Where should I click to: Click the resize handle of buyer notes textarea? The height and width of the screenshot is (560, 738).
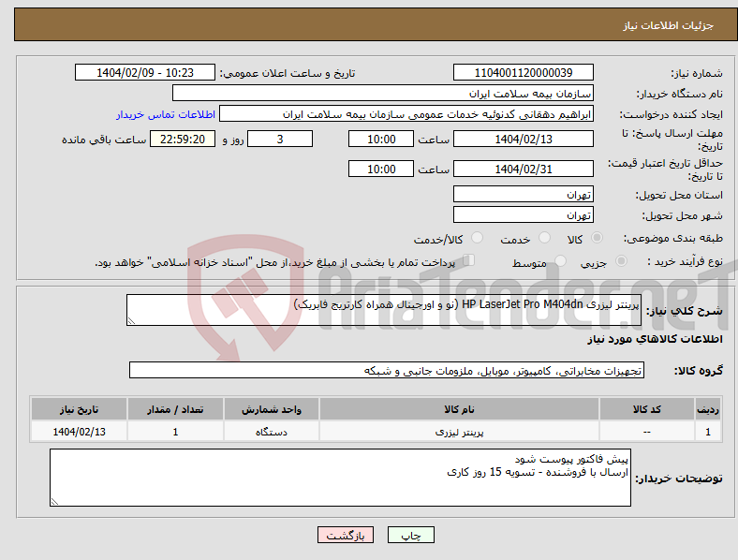point(54,502)
